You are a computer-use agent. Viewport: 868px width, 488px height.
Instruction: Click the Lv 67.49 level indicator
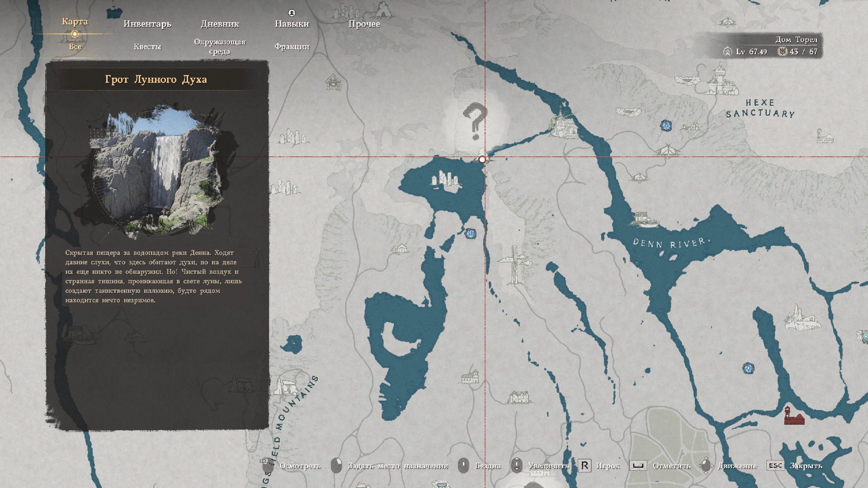click(745, 52)
